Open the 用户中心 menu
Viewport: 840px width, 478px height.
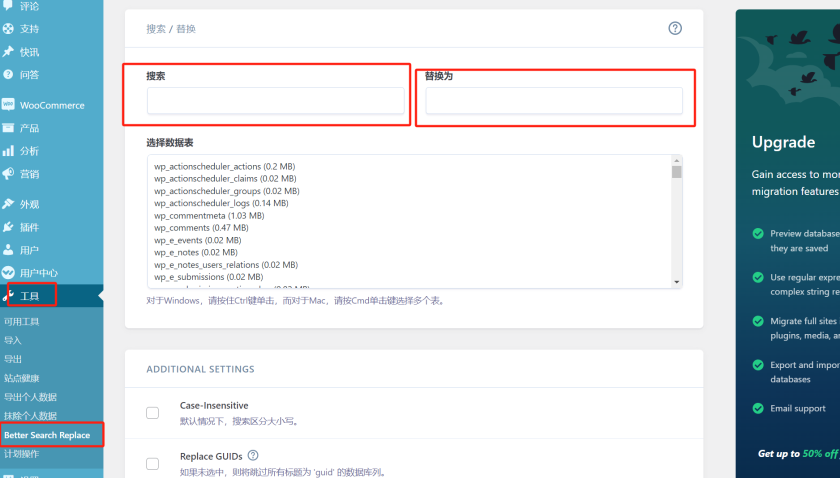click(39, 273)
